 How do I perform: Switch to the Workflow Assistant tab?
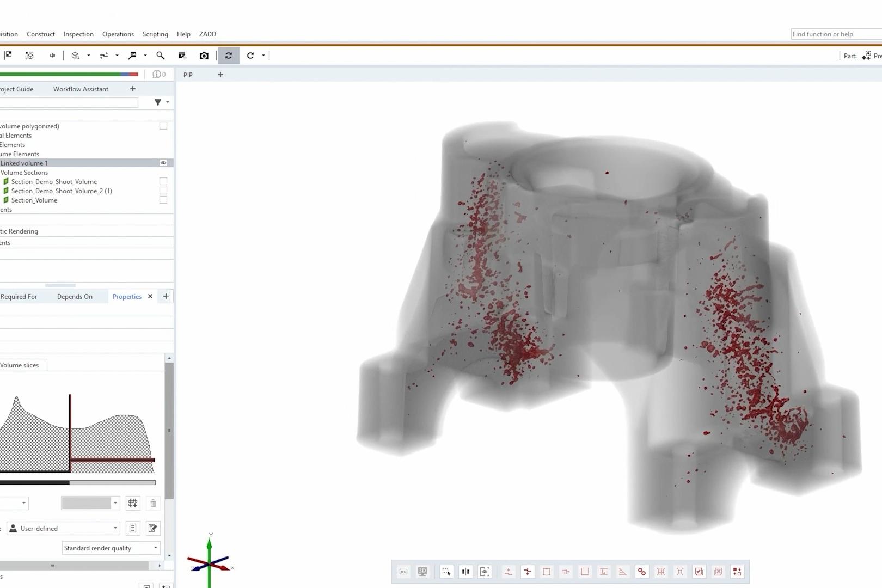tap(81, 89)
